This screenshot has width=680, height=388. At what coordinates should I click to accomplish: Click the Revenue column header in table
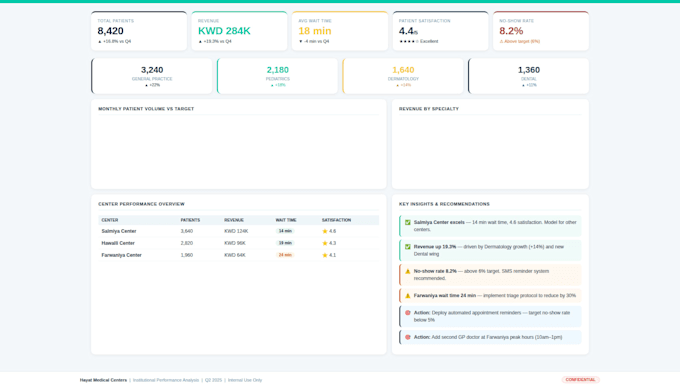coord(234,220)
